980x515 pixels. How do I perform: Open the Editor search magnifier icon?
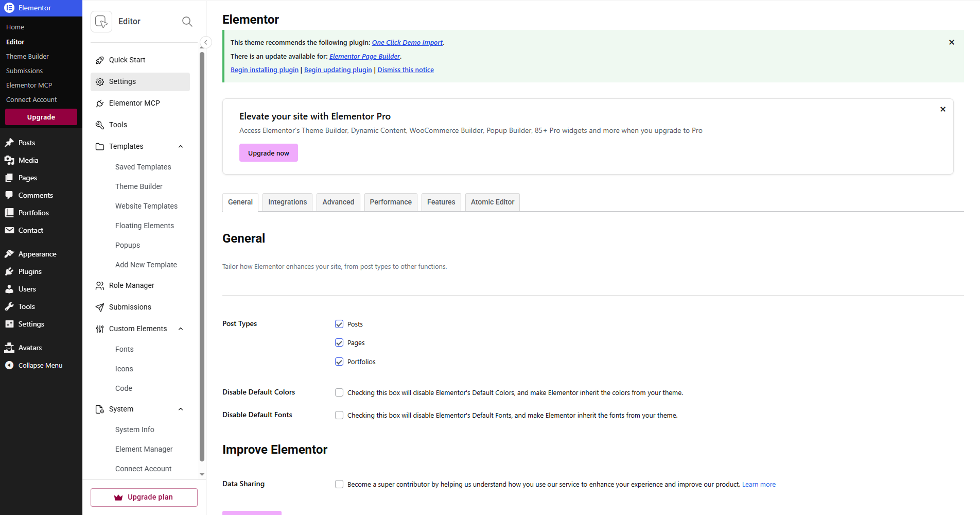click(x=187, y=21)
